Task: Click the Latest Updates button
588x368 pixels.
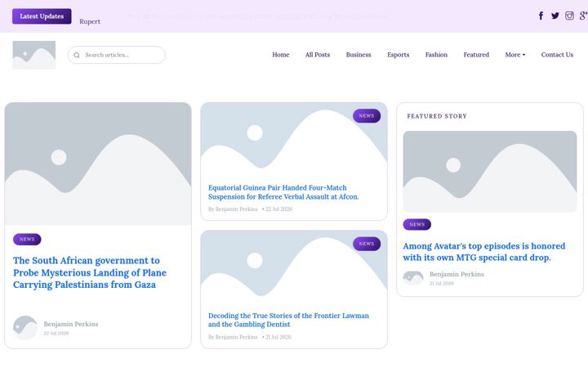Action: pyautogui.click(x=42, y=16)
